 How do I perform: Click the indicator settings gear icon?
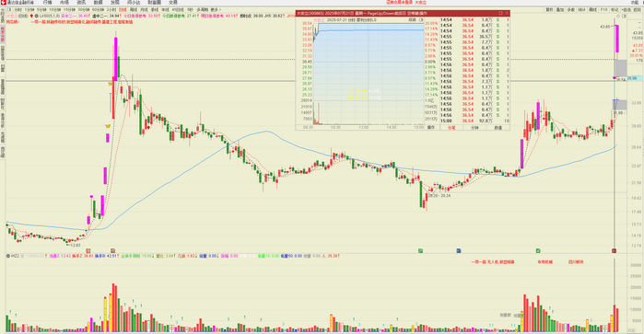point(37,16)
